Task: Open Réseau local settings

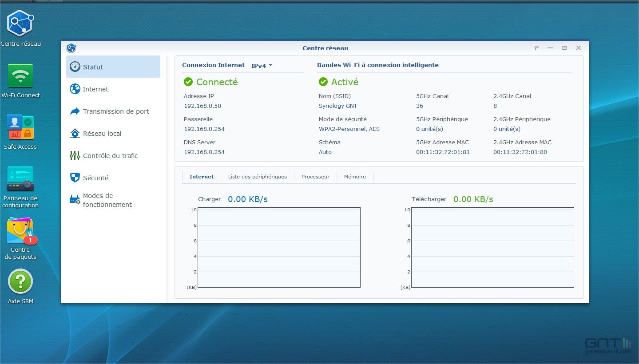Action: coord(102,134)
